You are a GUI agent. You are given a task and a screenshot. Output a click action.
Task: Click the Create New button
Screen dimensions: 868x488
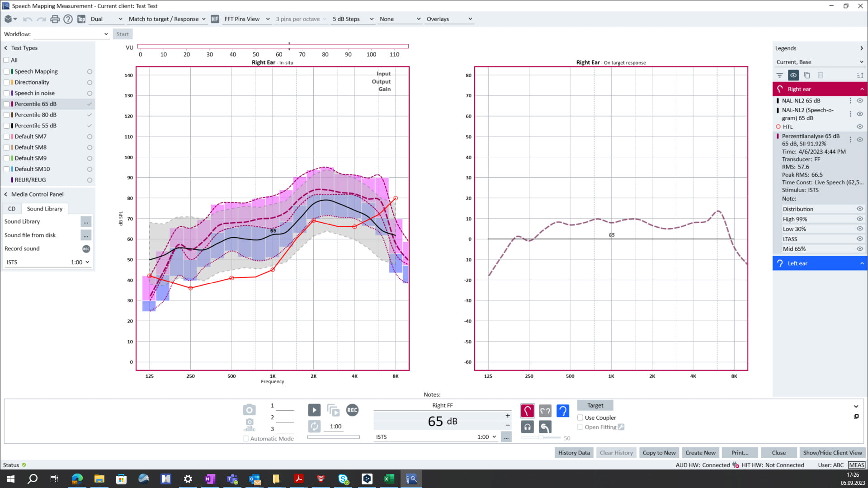[700, 453]
